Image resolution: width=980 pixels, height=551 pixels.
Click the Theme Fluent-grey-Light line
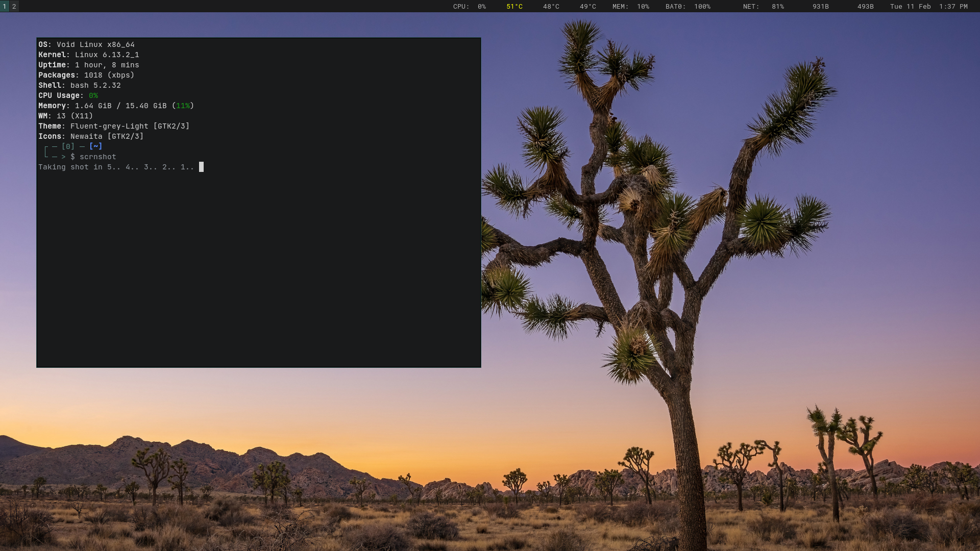[114, 126]
